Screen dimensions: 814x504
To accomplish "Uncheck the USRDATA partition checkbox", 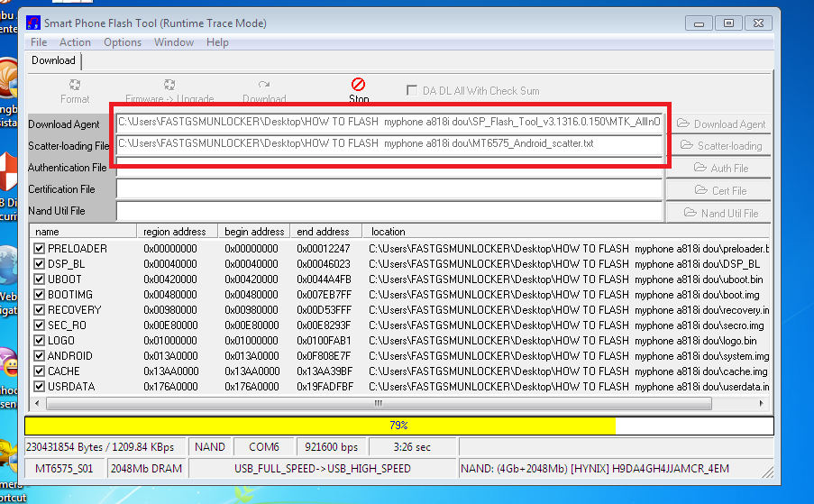I will [x=39, y=387].
